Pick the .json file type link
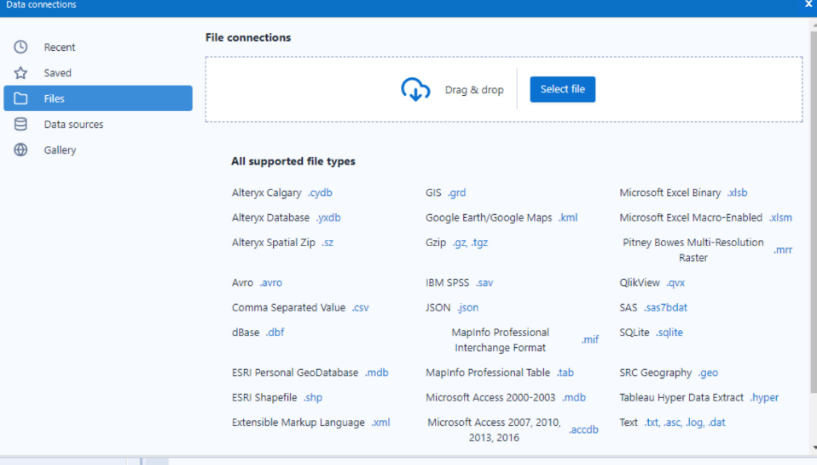Screen dimensions: 817x465 point(468,307)
